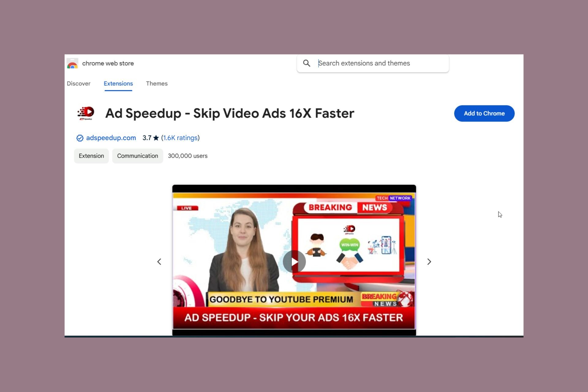This screenshot has height=392, width=588.
Task: Click the search magnifier icon
Action: [x=306, y=63]
